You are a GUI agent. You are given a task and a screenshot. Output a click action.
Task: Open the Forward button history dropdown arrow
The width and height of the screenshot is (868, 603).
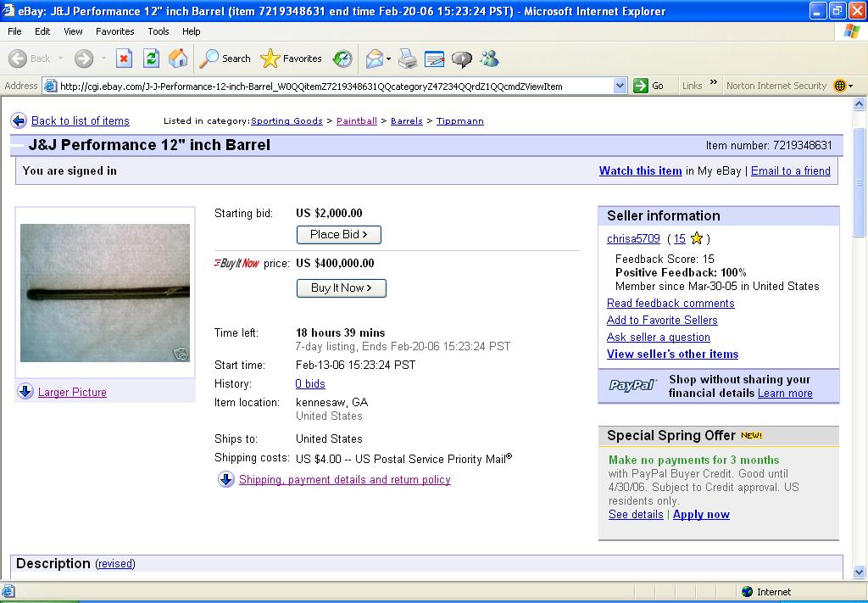coord(103,59)
